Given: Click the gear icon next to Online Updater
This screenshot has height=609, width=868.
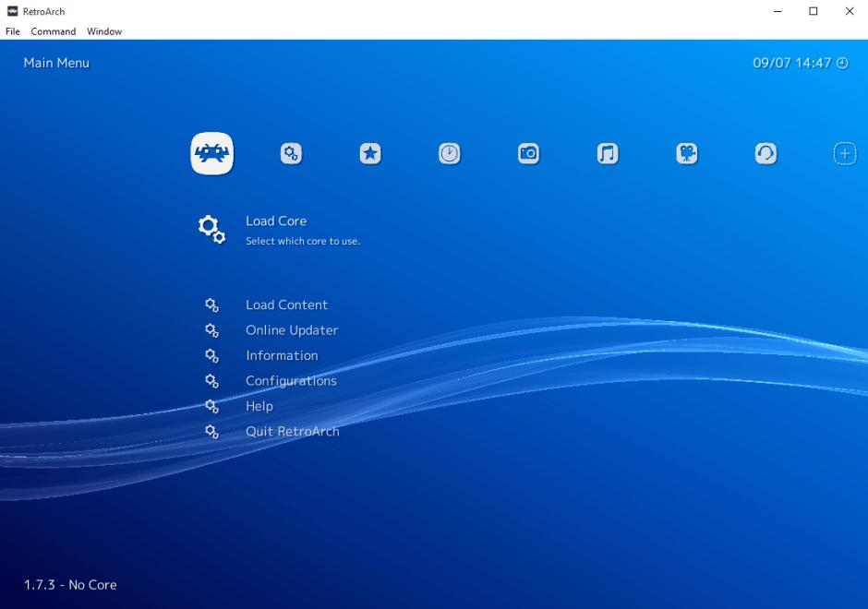Looking at the screenshot, I should pyautogui.click(x=212, y=330).
